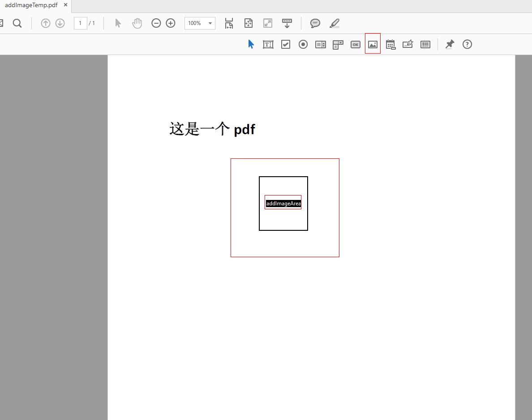Screen dimensions: 532x420
Task: Select the highlighter pen tool
Action: point(335,23)
